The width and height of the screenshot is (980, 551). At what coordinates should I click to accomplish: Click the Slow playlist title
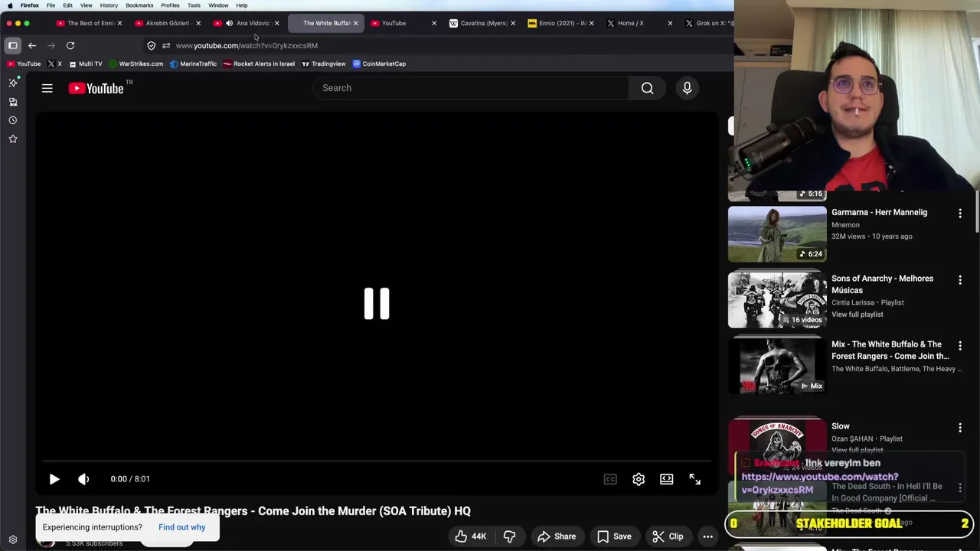coord(841,426)
